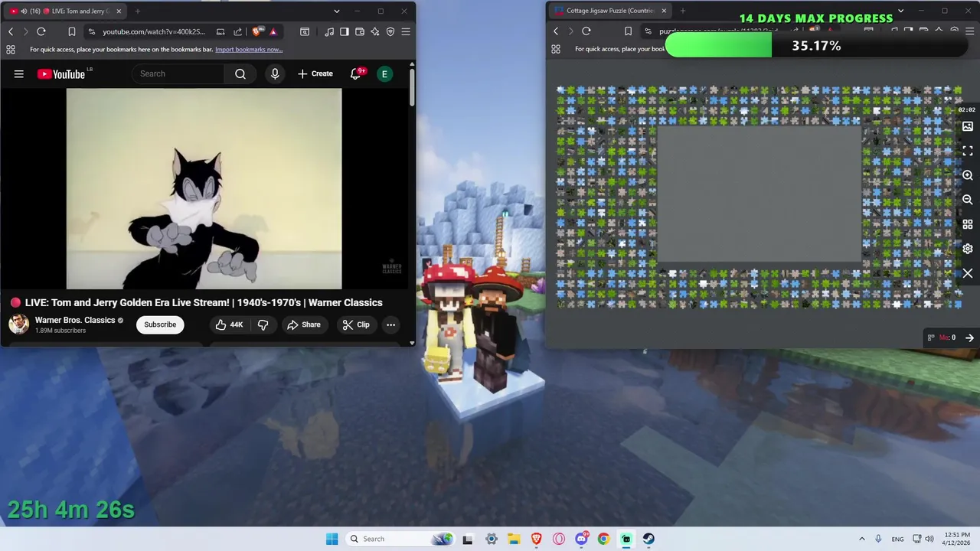Dislike the Tom and Jerry video
Screen dimensions: 980x551
point(263,324)
